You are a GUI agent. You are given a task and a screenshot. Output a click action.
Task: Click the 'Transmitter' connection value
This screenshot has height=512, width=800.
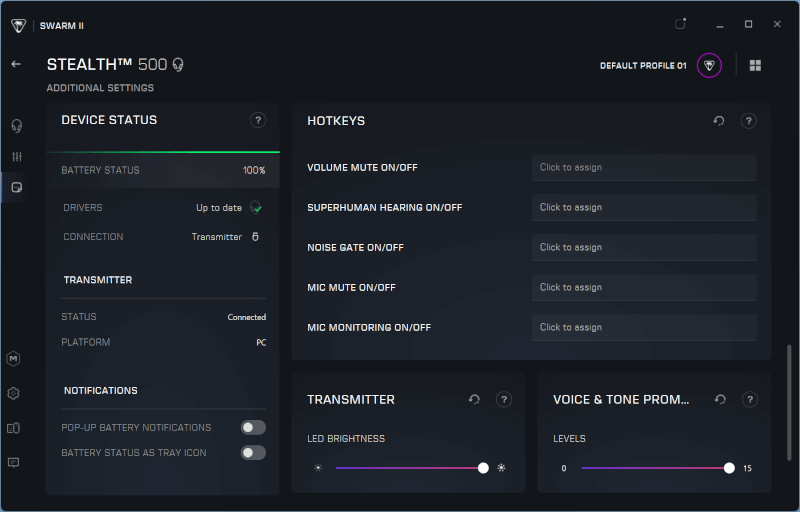click(x=216, y=237)
